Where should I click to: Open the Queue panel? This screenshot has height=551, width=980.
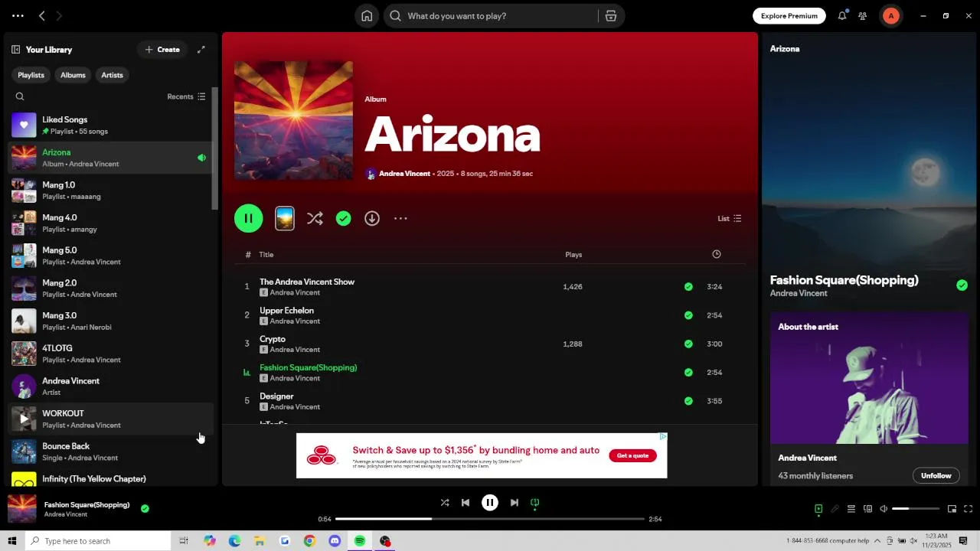(851, 509)
